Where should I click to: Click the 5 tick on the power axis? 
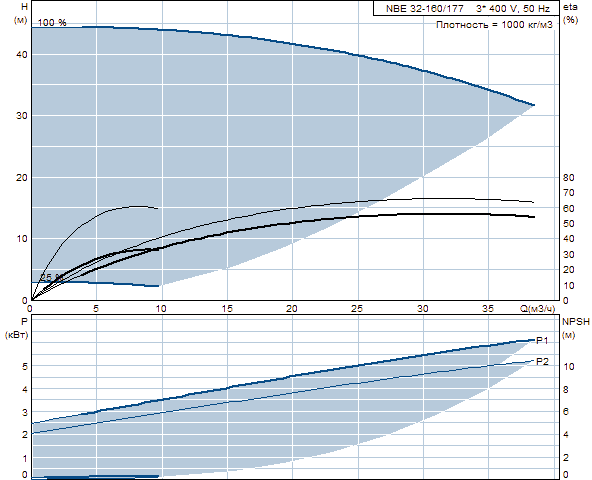(25, 366)
